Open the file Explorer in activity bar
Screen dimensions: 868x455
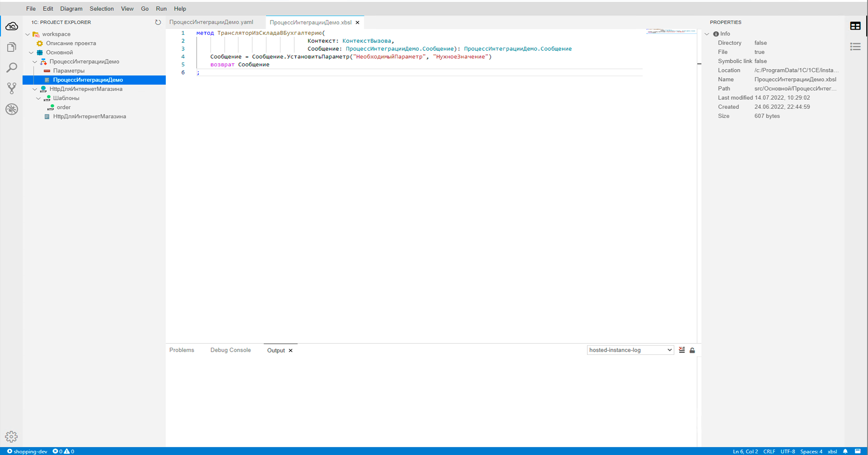tap(12, 47)
